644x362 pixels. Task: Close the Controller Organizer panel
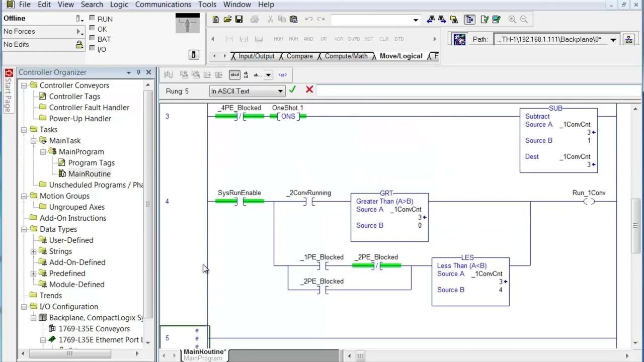(148, 72)
